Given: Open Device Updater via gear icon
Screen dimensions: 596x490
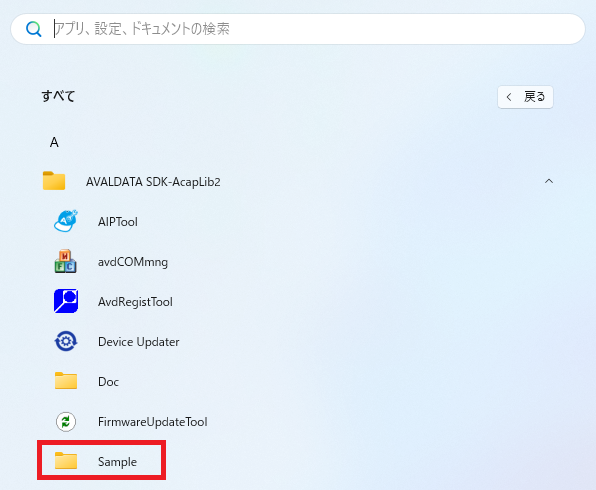Looking at the screenshot, I should tap(66, 341).
